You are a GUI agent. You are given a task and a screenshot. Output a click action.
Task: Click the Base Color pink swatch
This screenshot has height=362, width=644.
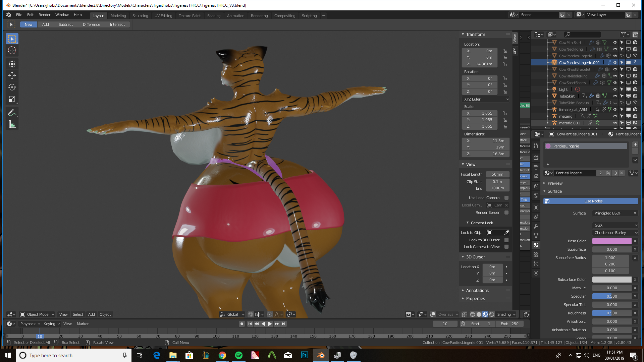tap(611, 241)
